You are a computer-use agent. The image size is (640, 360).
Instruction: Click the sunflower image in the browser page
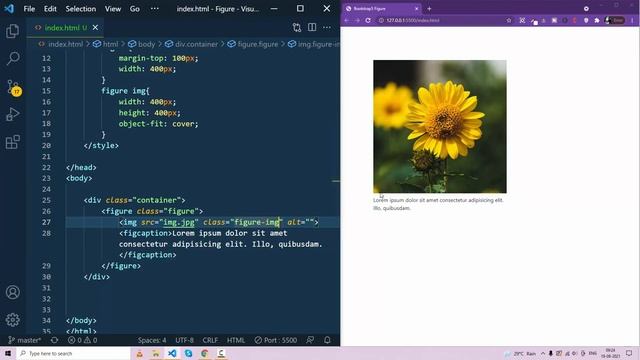click(440, 127)
